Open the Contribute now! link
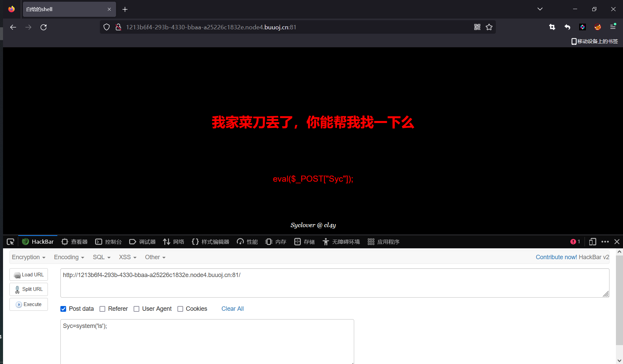 [556, 257]
